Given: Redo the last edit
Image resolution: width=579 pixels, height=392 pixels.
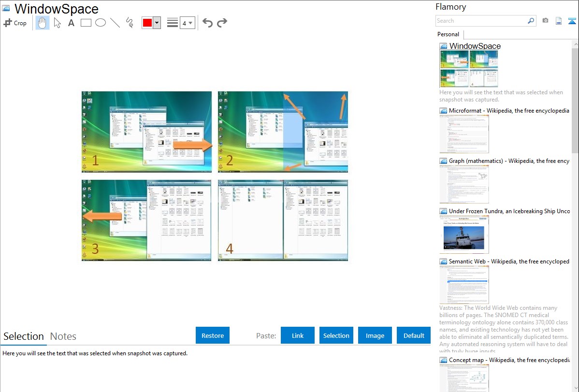Looking at the screenshot, I should [222, 23].
